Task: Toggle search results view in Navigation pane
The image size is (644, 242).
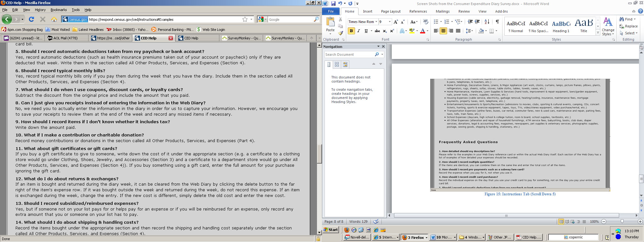Action: click(x=345, y=64)
